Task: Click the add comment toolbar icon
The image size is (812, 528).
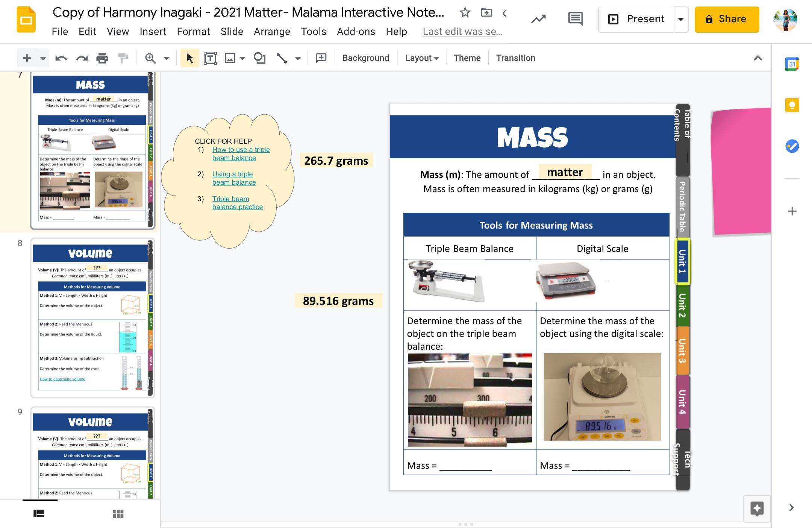Action: coord(321,58)
